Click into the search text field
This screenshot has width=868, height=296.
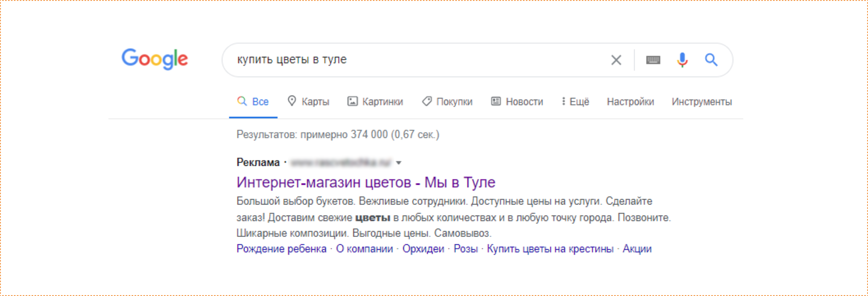pos(413,60)
